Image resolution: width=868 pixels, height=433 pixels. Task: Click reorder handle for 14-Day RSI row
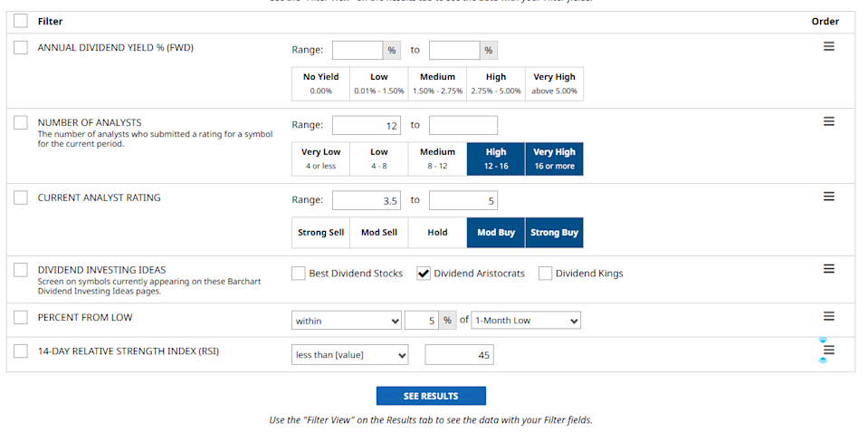point(828,351)
